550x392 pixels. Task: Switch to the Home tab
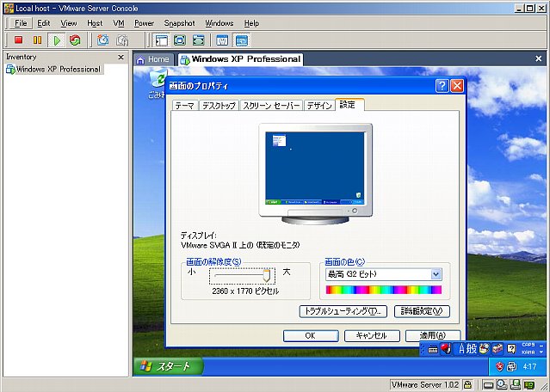153,59
